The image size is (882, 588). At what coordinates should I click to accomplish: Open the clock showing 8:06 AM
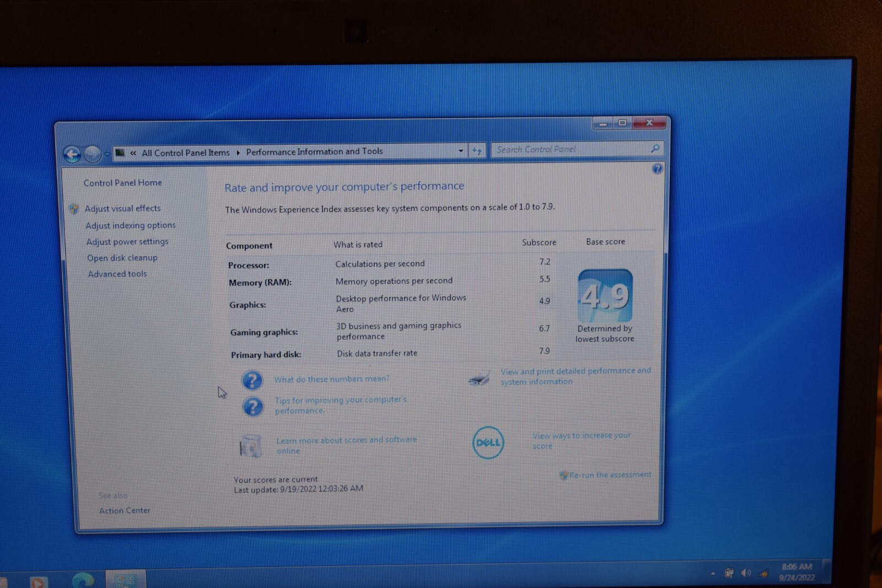pyautogui.click(x=797, y=572)
